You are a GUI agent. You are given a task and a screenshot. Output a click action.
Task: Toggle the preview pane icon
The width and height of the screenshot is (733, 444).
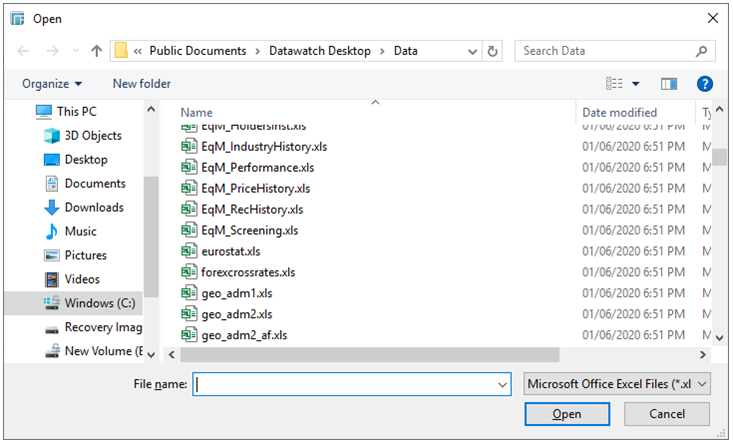pos(669,84)
